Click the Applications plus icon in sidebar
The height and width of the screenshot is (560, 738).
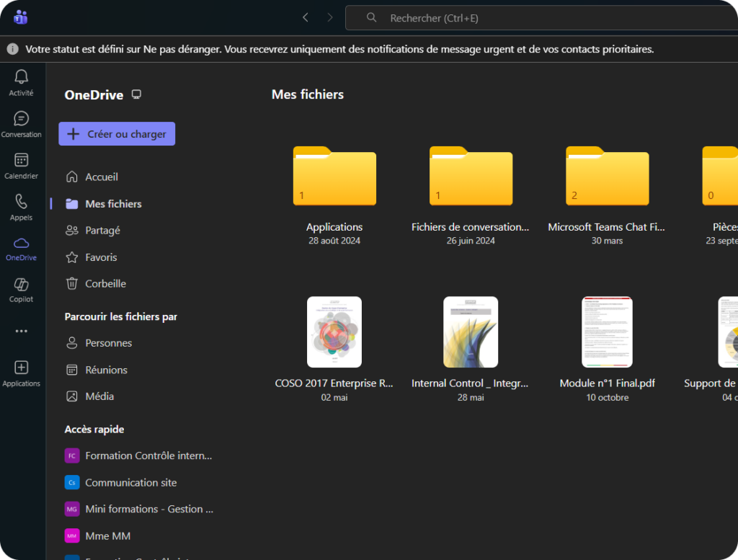pos(21,368)
